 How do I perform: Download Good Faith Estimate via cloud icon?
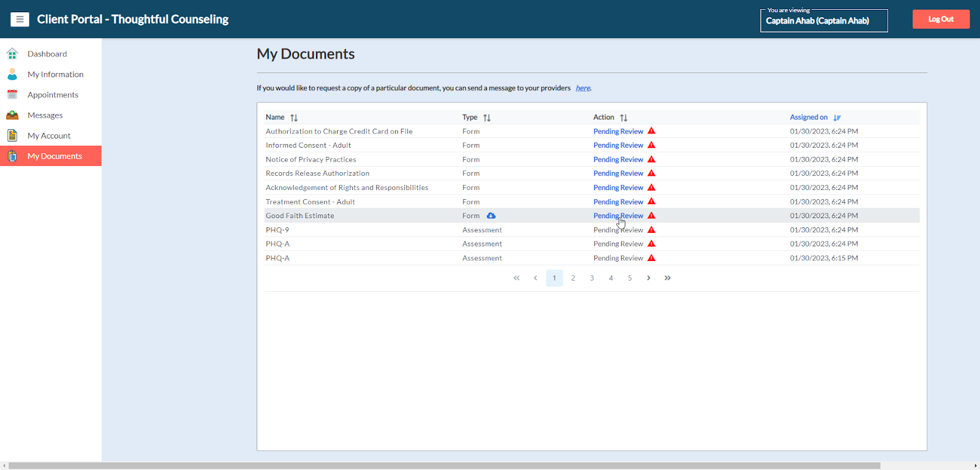(x=491, y=216)
